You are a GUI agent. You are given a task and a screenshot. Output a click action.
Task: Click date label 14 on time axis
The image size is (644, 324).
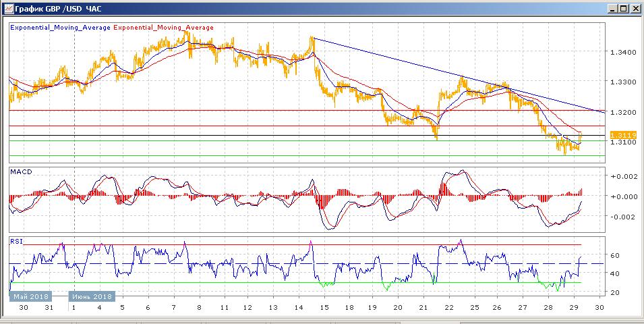[x=299, y=308]
